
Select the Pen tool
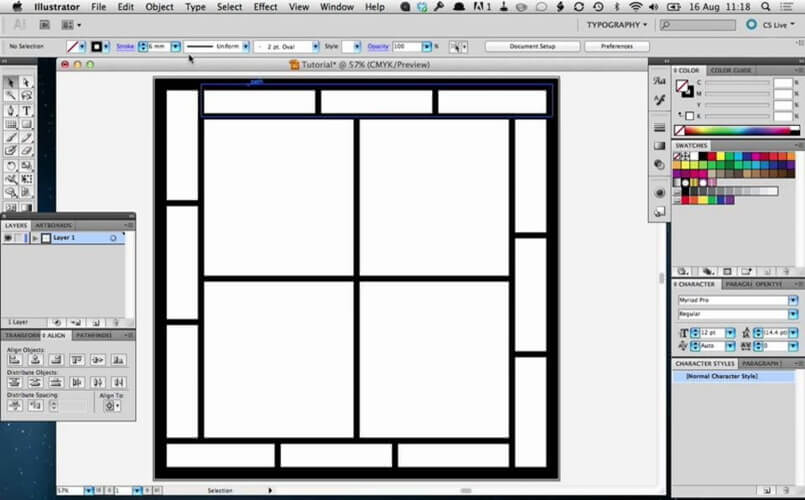pos(11,110)
